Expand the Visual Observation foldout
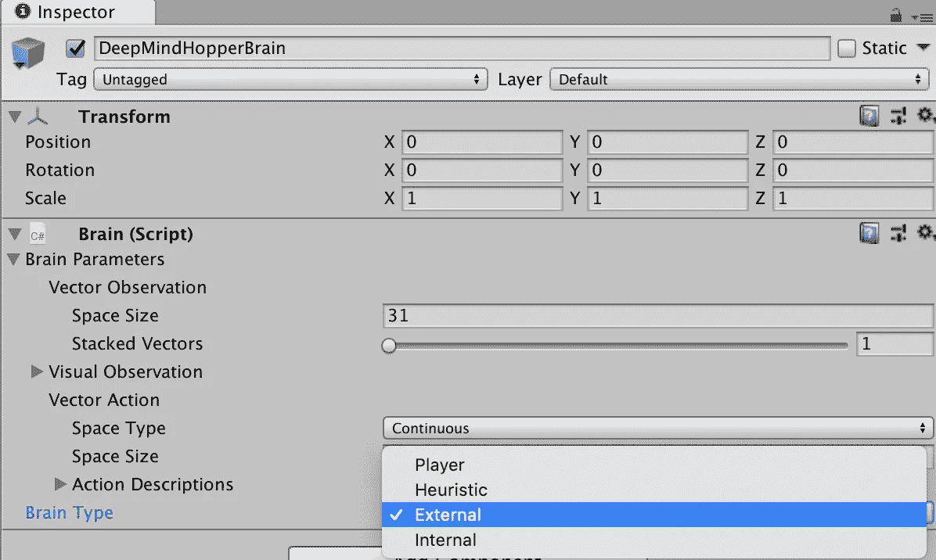Screen dimensions: 936x560 37,372
